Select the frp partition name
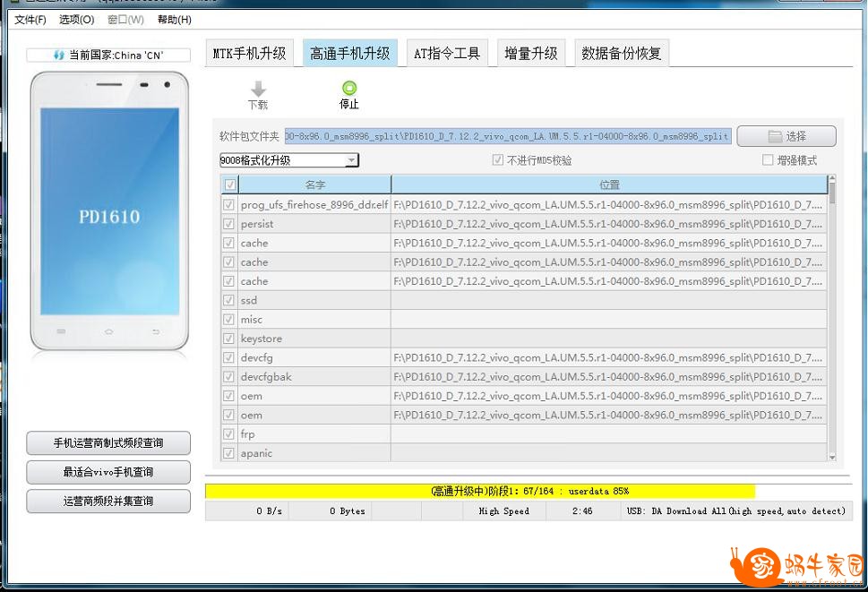The image size is (868, 592). (247, 434)
